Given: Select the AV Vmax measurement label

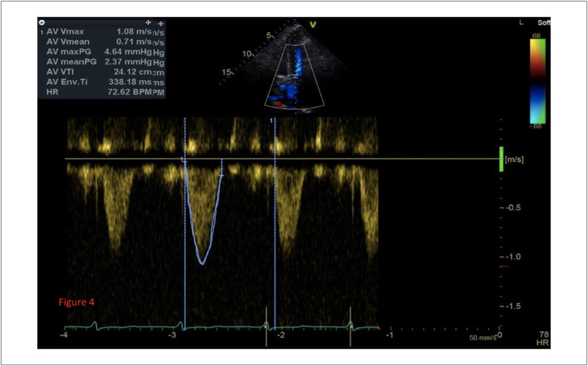Looking at the screenshot, I should tap(65, 32).
